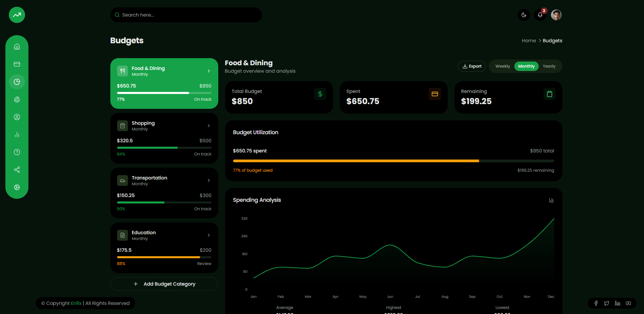Focus the Search here input field
The height and width of the screenshot is (314, 644).
(x=186, y=15)
